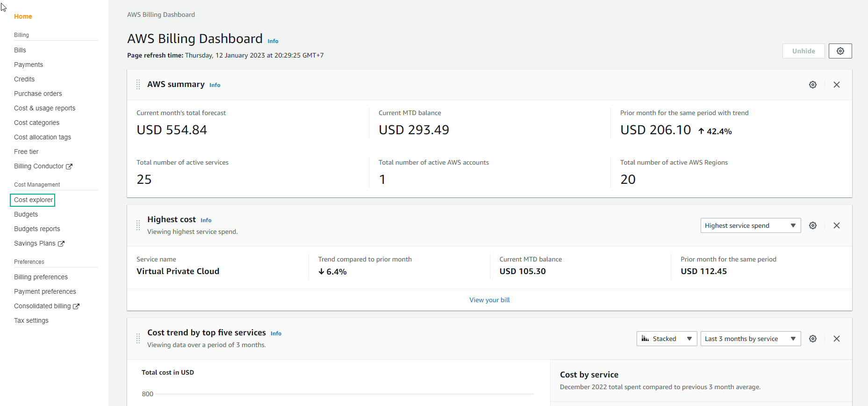This screenshot has width=868, height=406.
Task: Open Purchase orders page
Action: click(38, 94)
